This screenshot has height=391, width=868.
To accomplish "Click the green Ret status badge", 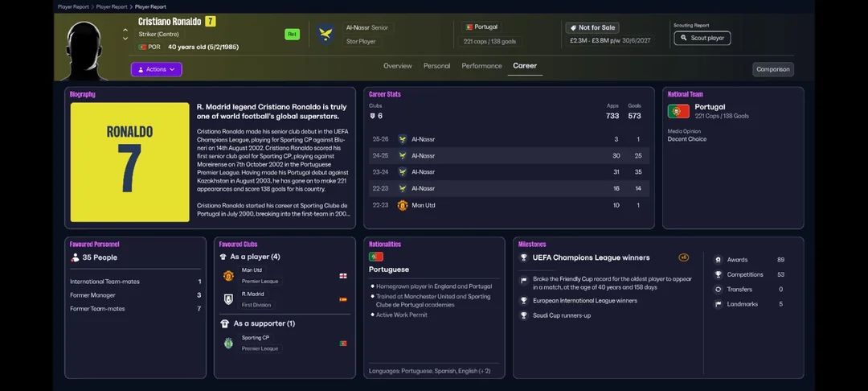I will 293,34.
